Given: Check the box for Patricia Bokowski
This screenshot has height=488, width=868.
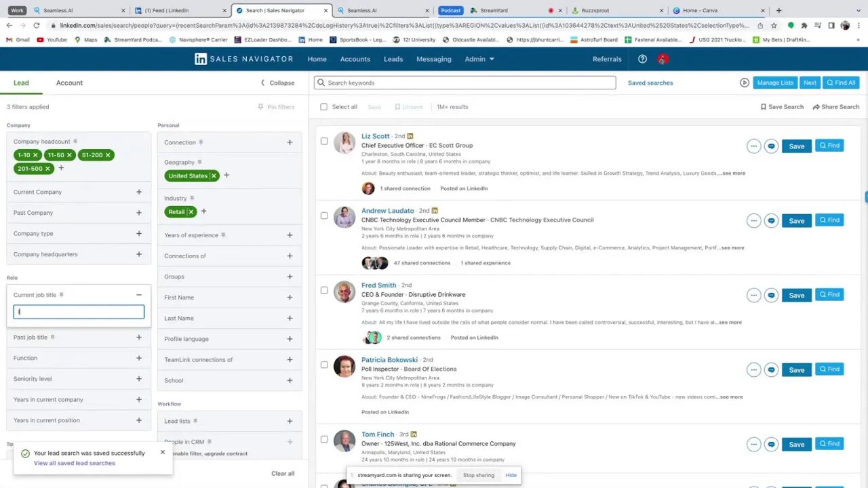Looking at the screenshot, I should click(323, 365).
